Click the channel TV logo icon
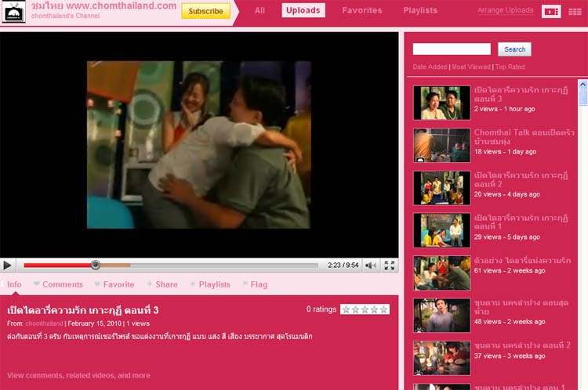 click(x=13, y=11)
